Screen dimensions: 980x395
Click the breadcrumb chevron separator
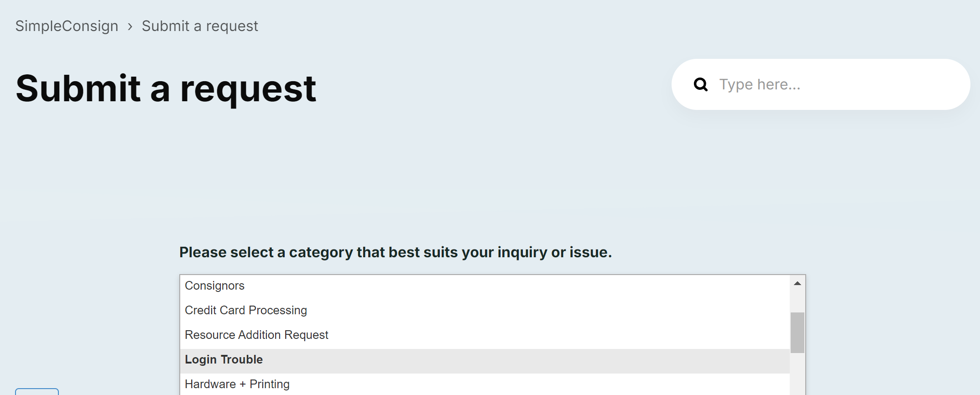(130, 27)
